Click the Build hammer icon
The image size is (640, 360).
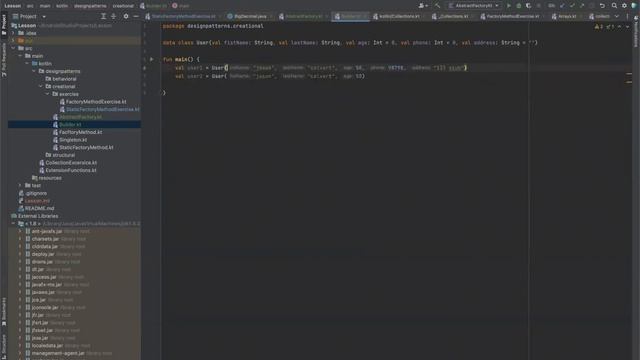click(438, 6)
